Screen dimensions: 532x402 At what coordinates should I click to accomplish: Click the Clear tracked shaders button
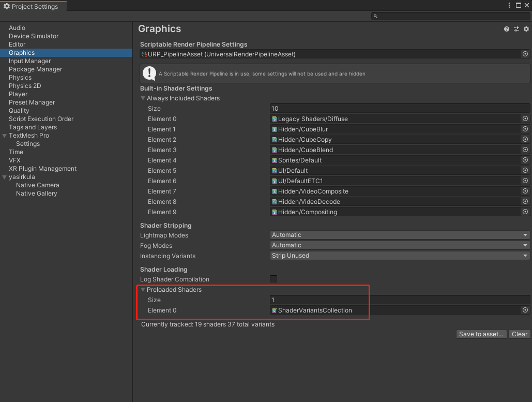520,334
